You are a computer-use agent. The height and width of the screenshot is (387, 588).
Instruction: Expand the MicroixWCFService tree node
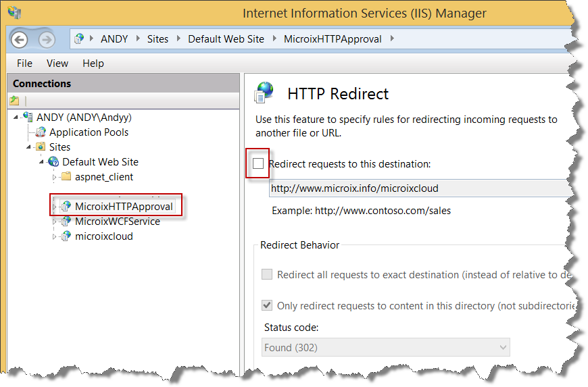[x=55, y=222]
